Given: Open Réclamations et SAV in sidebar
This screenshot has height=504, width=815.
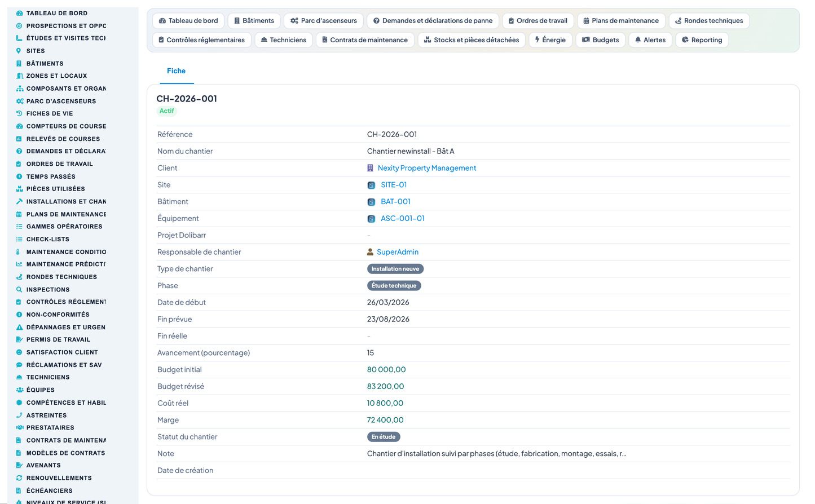Looking at the screenshot, I should (64, 365).
